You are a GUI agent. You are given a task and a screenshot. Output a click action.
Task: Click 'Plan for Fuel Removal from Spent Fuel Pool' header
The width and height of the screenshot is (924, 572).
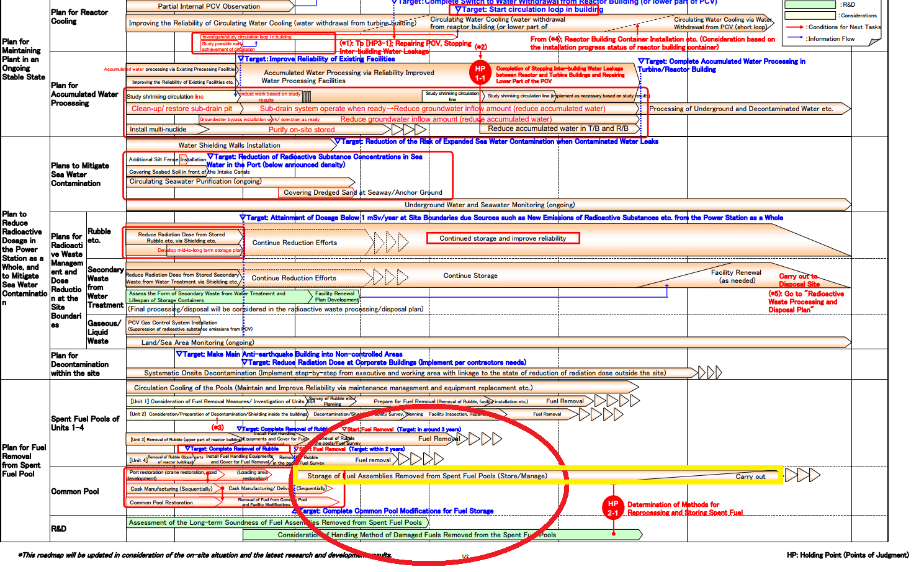pos(24,460)
